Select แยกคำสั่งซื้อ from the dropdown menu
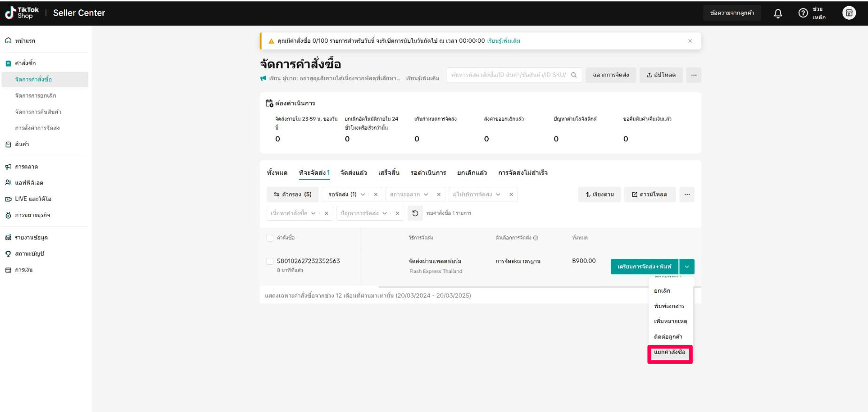Viewport: 868px width, 412px height. (669, 352)
